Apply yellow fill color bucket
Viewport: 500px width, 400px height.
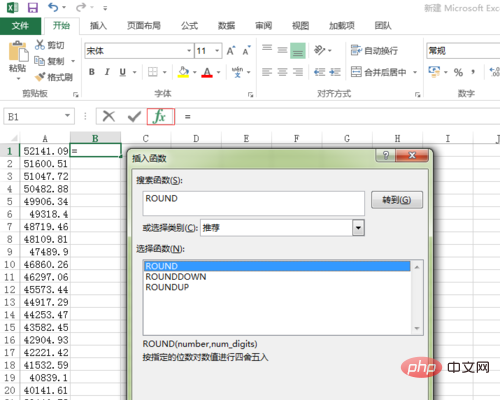(x=183, y=72)
